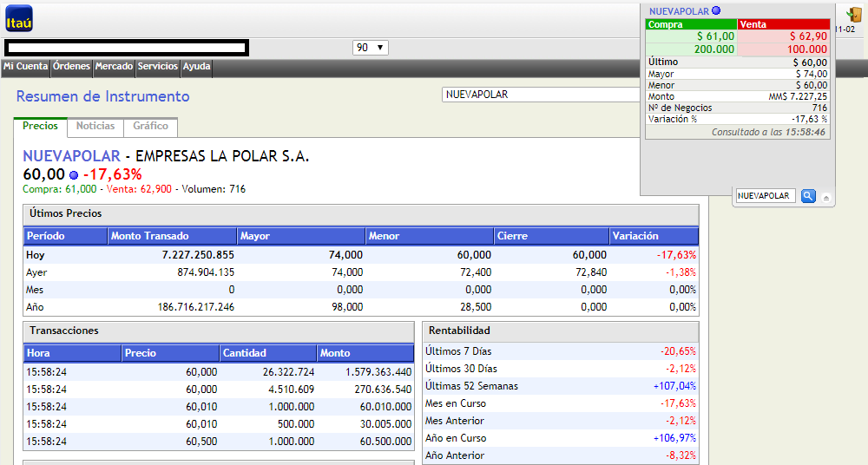Viewport: 868px width, 465px height.
Task: Focus the NUEVAPOLAR instrument search field
Action: pos(541,95)
